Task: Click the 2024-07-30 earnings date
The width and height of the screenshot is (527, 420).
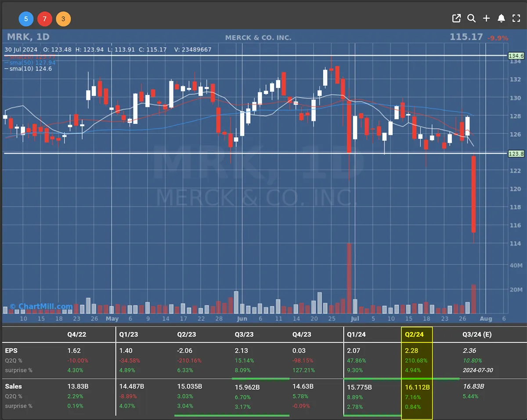Action: click(478, 370)
